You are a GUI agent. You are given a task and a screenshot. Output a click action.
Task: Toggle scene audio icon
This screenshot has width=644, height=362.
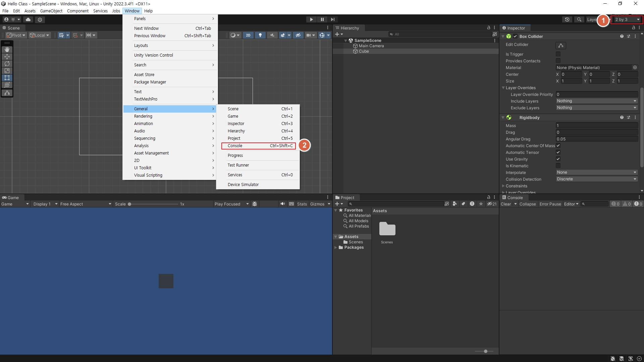(272, 35)
